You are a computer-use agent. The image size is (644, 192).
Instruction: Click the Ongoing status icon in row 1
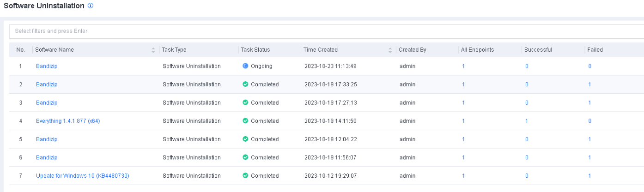click(245, 66)
